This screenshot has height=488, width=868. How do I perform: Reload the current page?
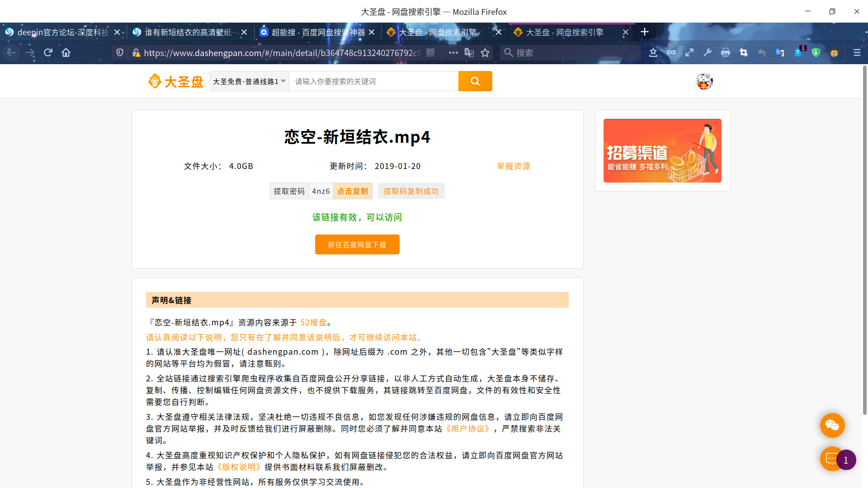tap(48, 53)
